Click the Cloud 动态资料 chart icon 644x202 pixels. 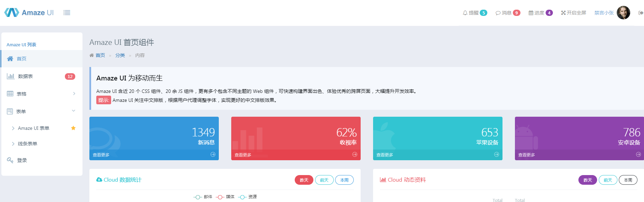(383, 180)
